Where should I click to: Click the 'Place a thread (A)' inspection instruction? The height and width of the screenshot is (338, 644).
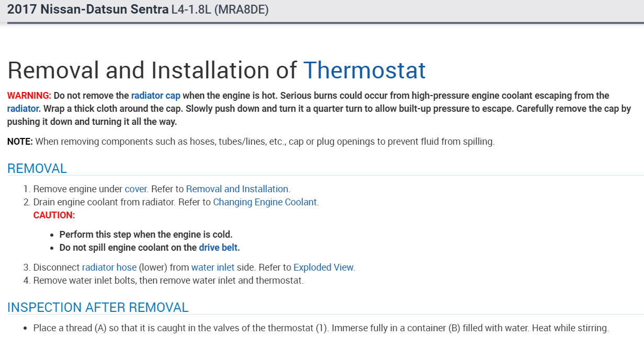pos(321,329)
